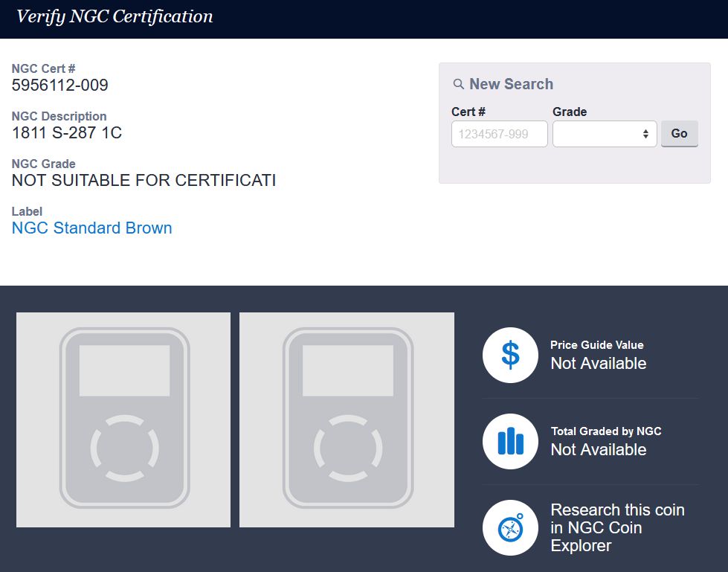Click the NGC Grade field label
Image resolution: width=728 pixels, height=572 pixels.
(x=44, y=164)
